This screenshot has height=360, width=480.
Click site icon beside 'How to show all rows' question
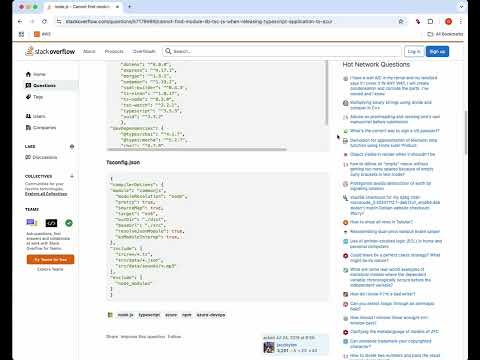[346, 222]
